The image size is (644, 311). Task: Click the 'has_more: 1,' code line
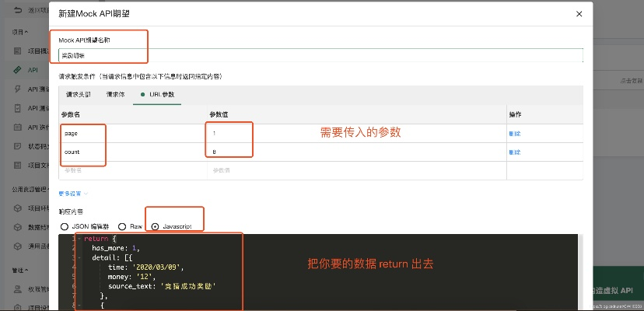tap(116, 248)
